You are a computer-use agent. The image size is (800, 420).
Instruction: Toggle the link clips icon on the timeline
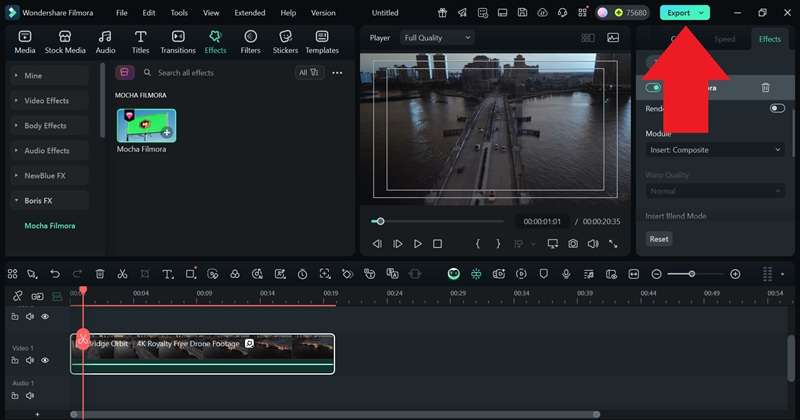coord(17,296)
